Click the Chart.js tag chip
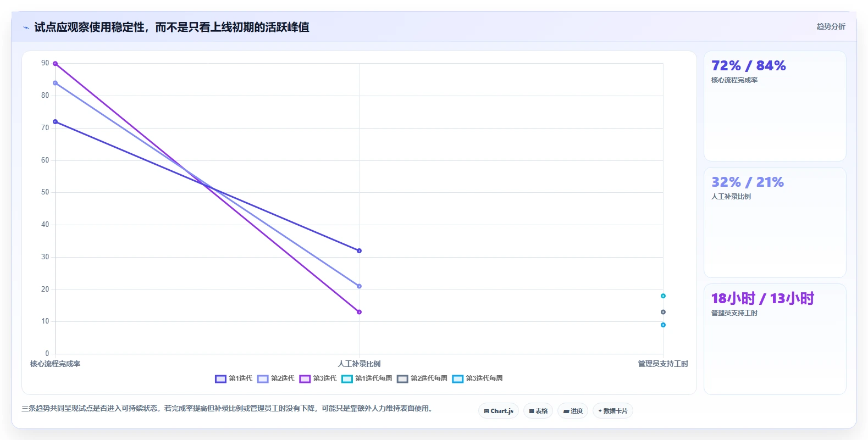Viewport: 868px width, 440px height. pos(499,411)
